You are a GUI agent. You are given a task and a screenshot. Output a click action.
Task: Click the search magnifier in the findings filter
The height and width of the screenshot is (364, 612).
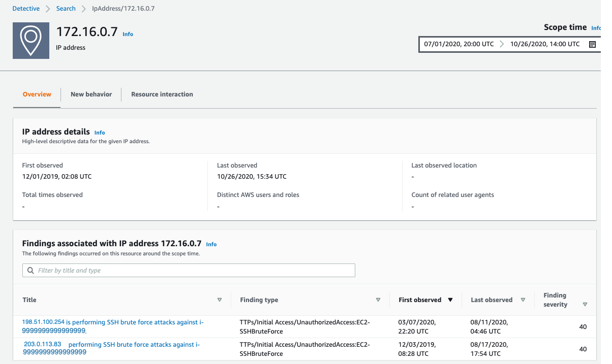click(30, 270)
